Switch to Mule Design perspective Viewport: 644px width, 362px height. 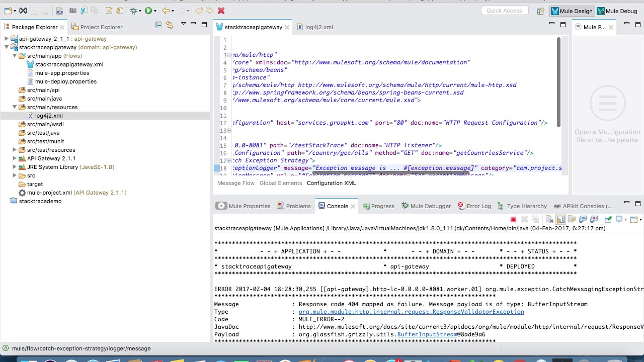click(572, 11)
